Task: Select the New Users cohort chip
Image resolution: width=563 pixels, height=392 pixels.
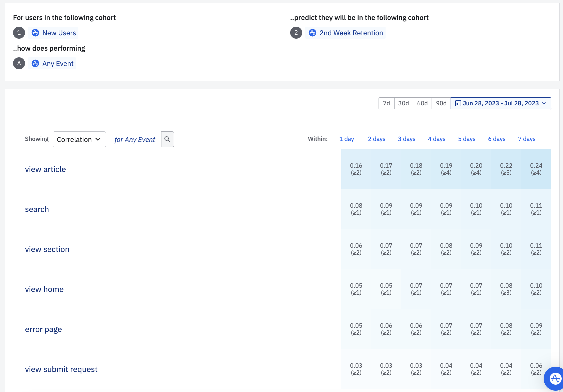Action: tap(53, 33)
